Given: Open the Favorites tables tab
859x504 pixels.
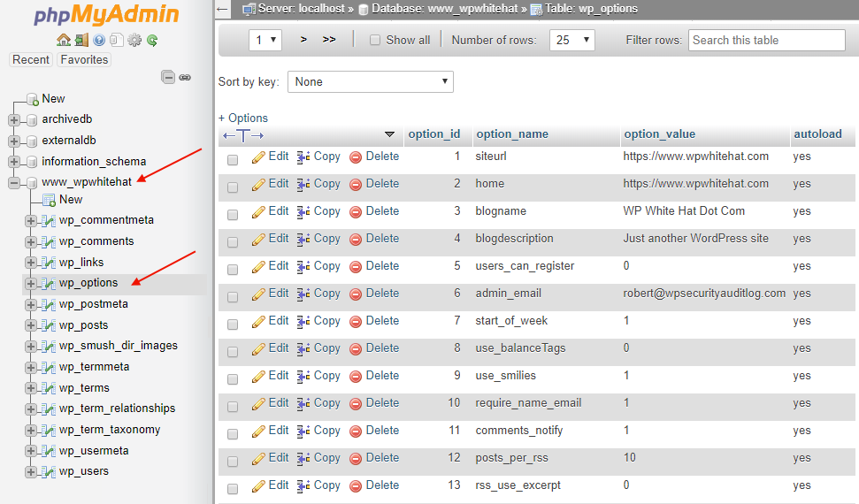Looking at the screenshot, I should point(84,60).
